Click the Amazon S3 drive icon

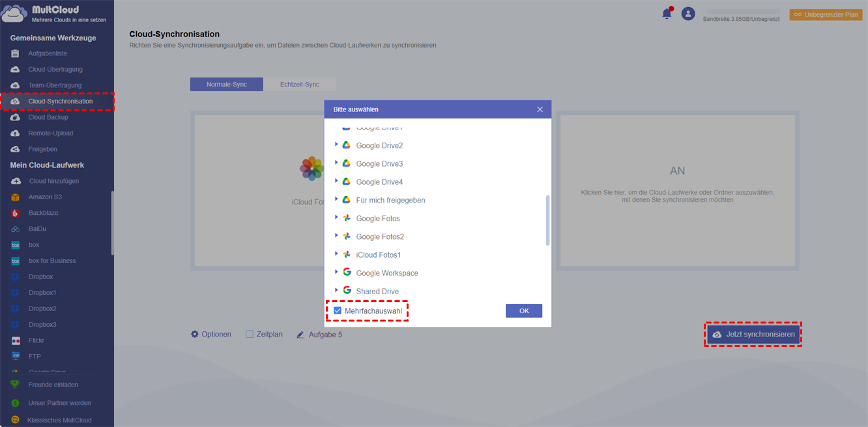[16, 197]
